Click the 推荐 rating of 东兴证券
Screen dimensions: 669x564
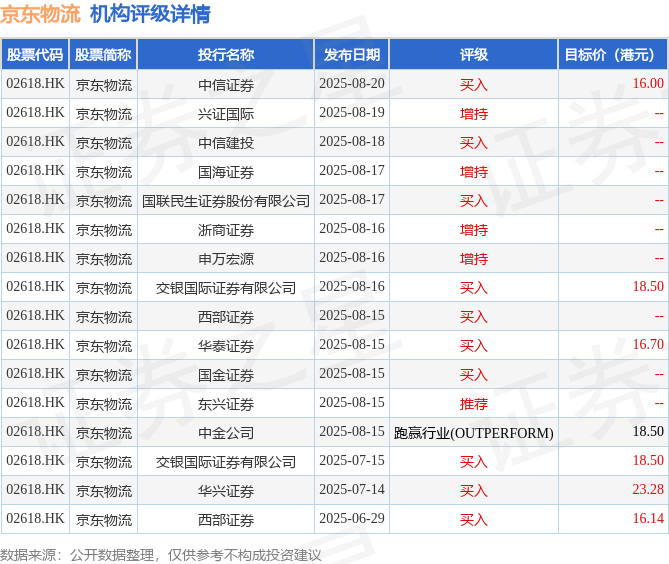click(x=474, y=404)
